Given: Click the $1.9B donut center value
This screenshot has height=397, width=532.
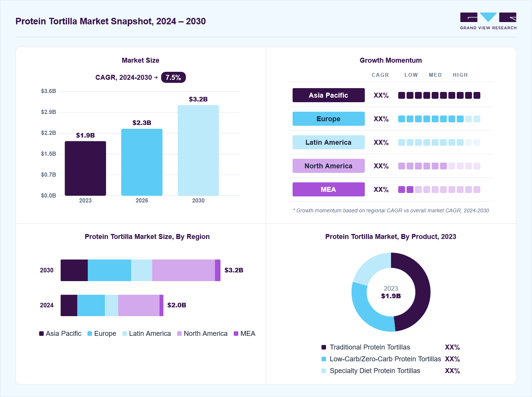Looking at the screenshot, I should click(391, 296).
